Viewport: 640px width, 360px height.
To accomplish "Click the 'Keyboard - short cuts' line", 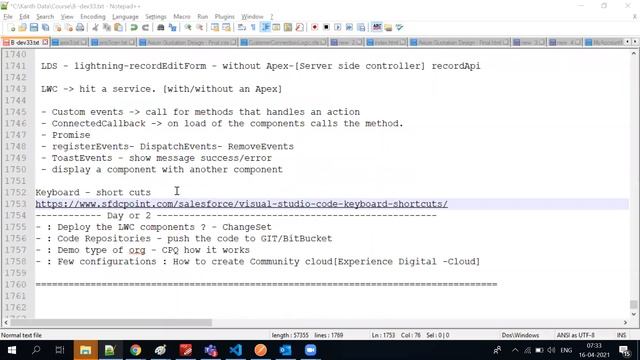I will (93, 192).
